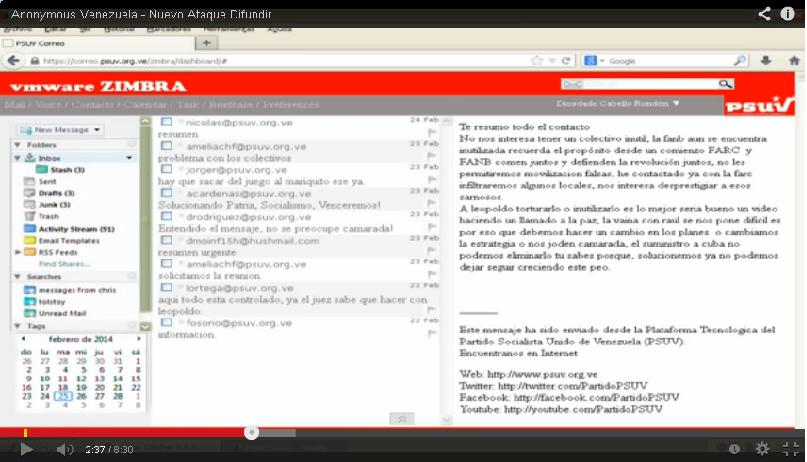Viewport: 807px width, 462px height.
Task: Play the video
Action: pos(26,450)
